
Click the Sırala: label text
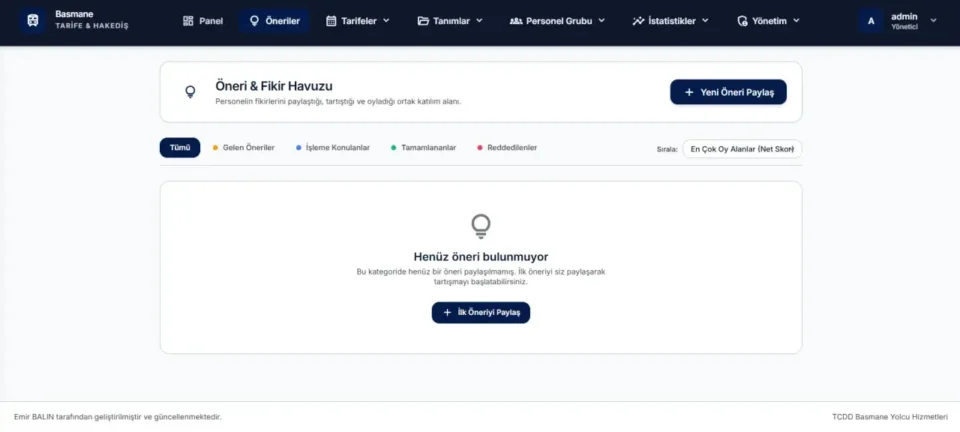click(667, 149)
